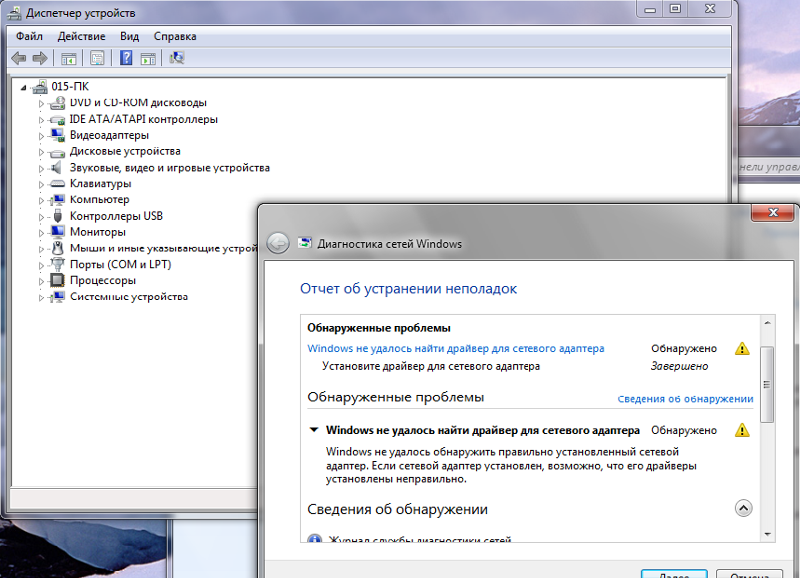Open blue link Windows не удалось найти драйвер
This screenshot has width=800, height=578.
456,348
